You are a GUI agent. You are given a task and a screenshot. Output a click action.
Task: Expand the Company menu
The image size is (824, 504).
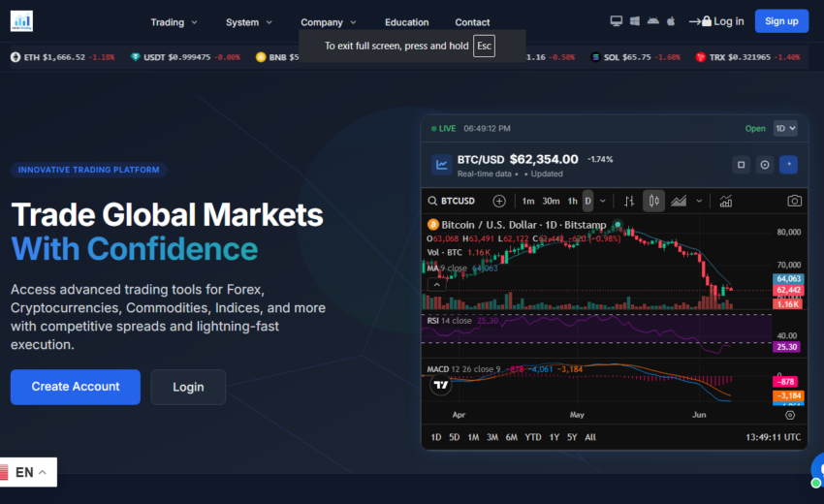pyautogui.click(x=329, y=22)
